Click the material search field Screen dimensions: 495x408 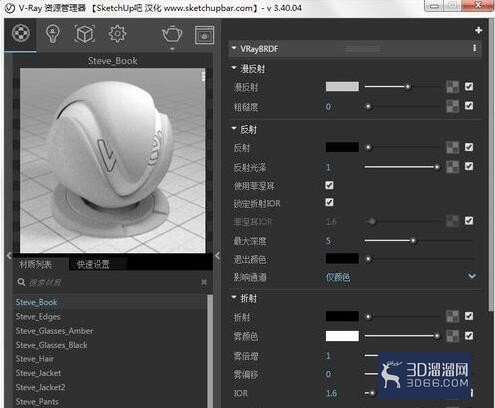click(112, 283)
